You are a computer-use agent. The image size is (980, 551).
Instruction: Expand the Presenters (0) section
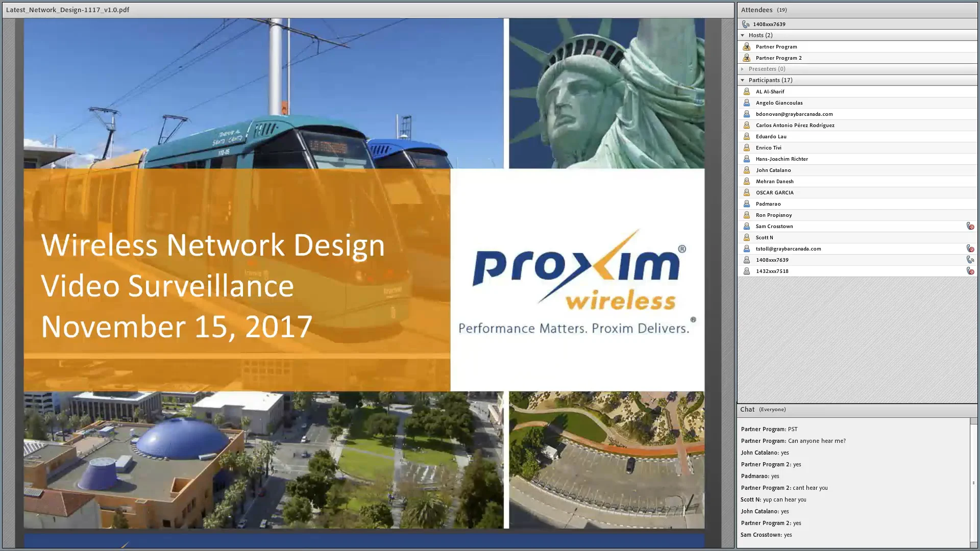[x=743, y=69]
